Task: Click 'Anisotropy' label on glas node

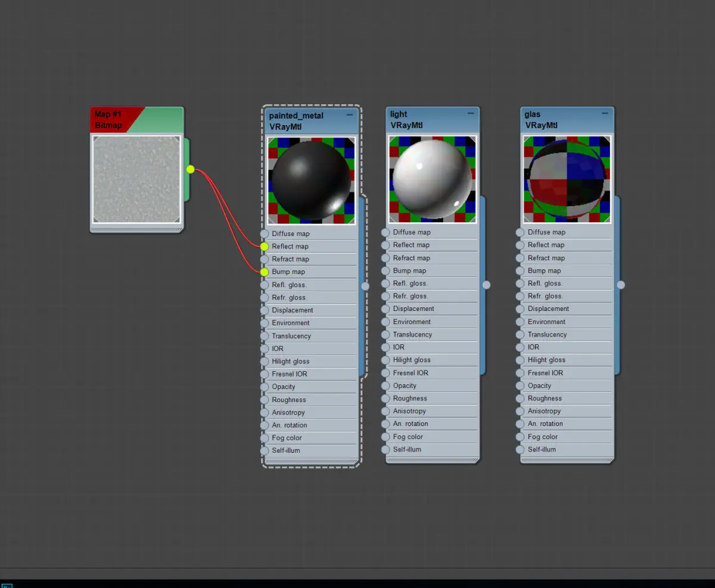Action: [x=544, y=411]
